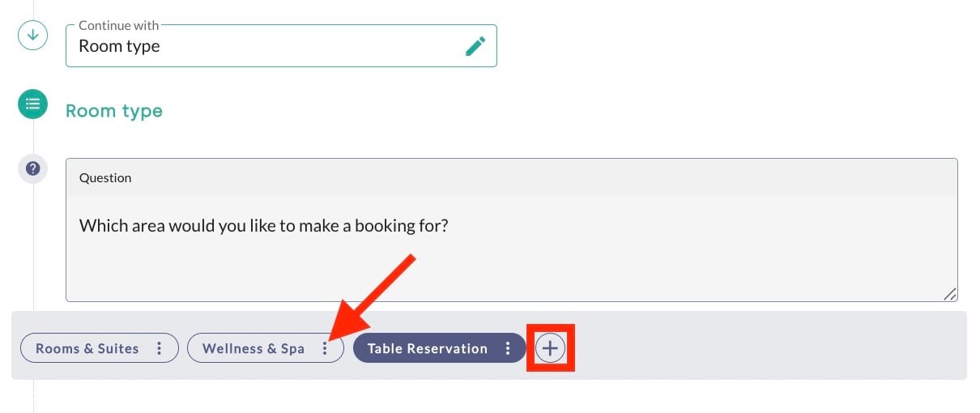Click the Room type section heading
This screenshot has width=980, height=413.
114,111
